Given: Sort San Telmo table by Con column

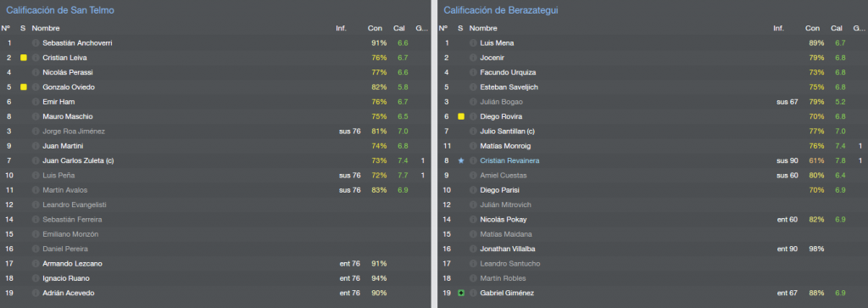Looking at the screenshot, I should pos(375,28).
